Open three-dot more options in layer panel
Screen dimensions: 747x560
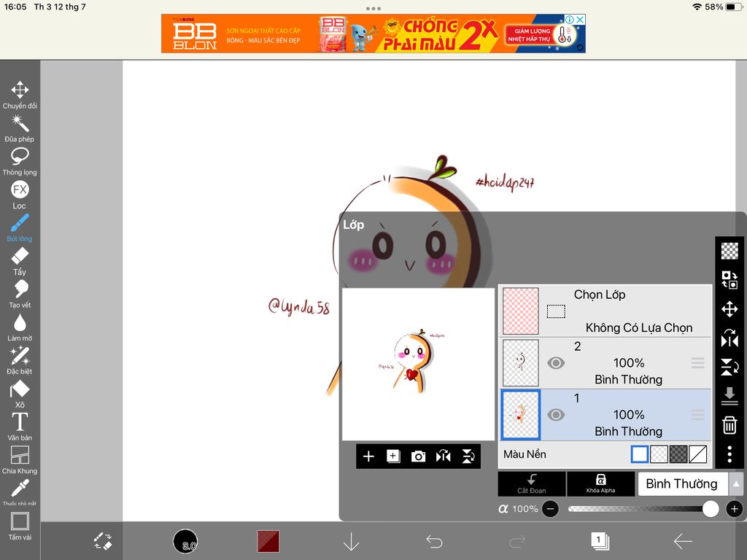[x=729, y=454]
